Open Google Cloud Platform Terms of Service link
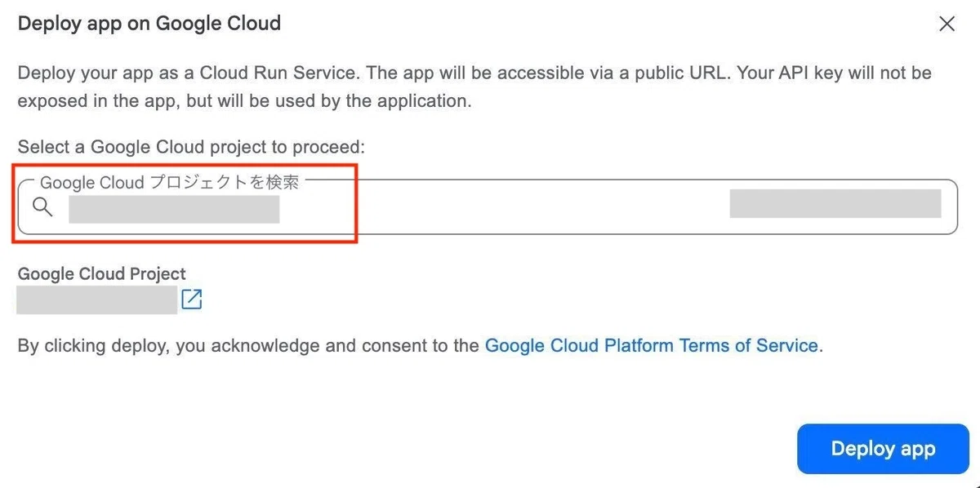This screenshot has height=488, width=980. (x=652, y=345)
